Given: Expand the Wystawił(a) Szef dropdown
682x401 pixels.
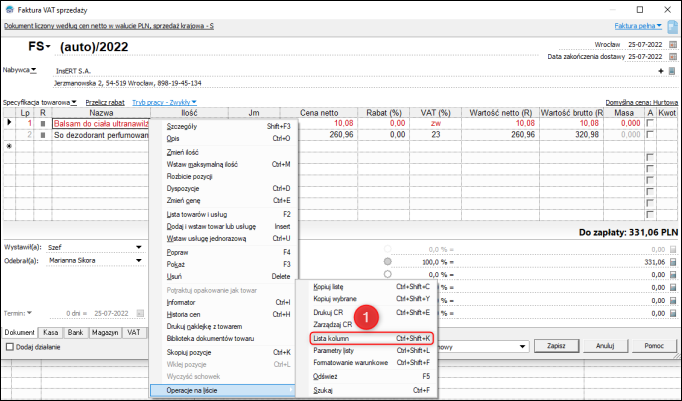Looking at the screenshot, I should point(137,247).
